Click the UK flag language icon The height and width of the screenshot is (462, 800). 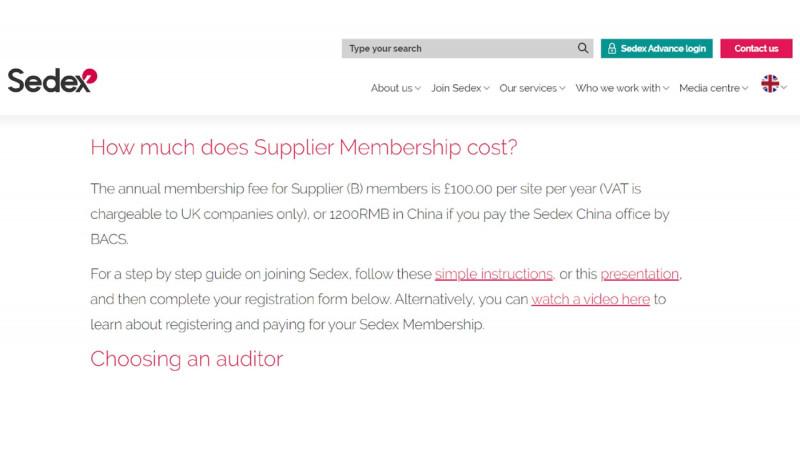(x=770, y=84)
